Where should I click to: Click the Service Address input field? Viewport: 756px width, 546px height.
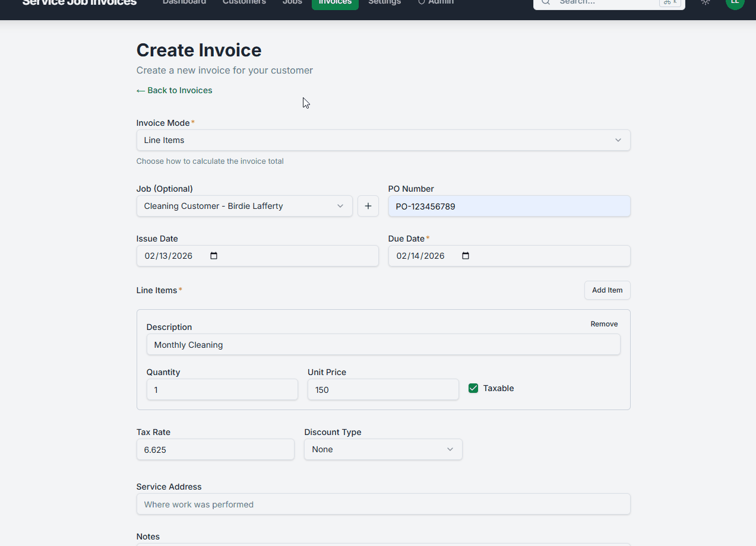coord(383,504)
